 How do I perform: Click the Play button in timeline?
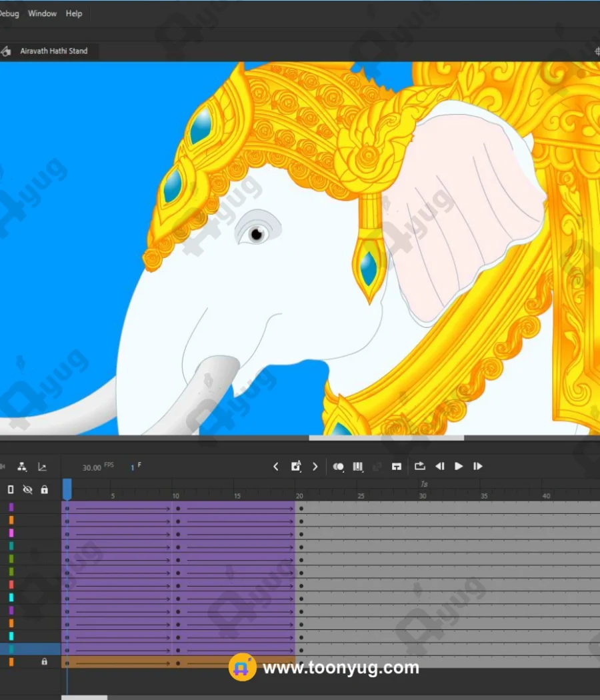tap(459, 467)
